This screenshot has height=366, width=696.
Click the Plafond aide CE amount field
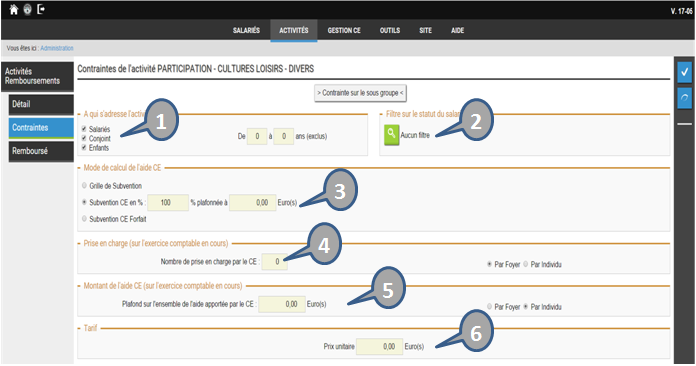coord(282,304)
